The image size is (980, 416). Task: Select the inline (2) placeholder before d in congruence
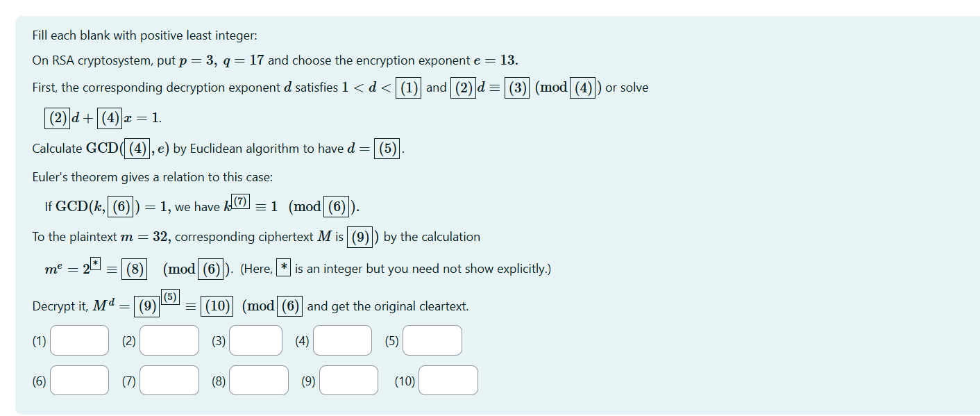(x=464, y=88)
